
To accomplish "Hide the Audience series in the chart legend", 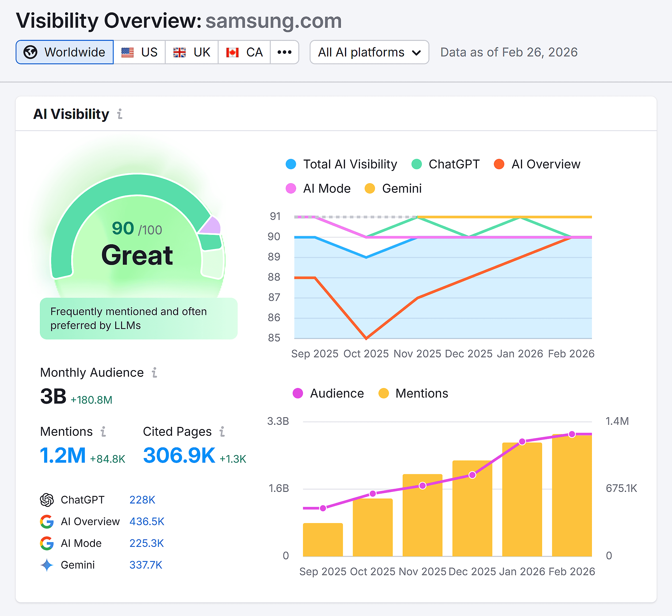I will pos(328,394).
